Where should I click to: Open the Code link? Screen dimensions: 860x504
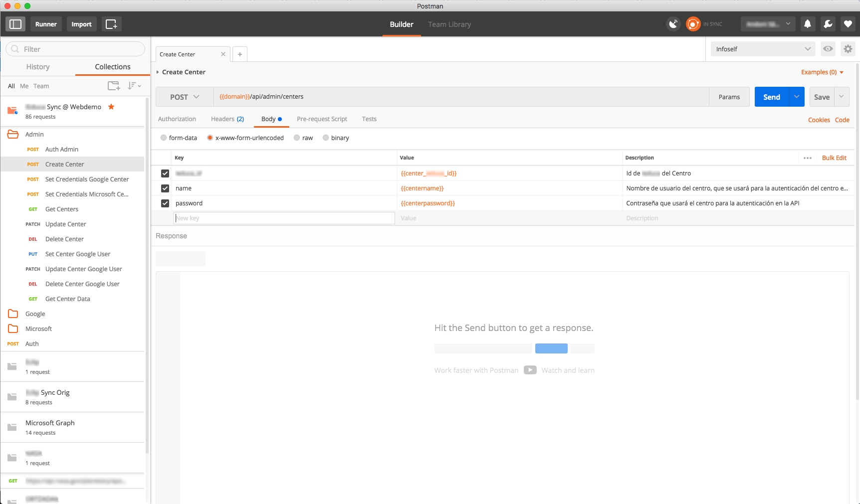tap(842, 120)
